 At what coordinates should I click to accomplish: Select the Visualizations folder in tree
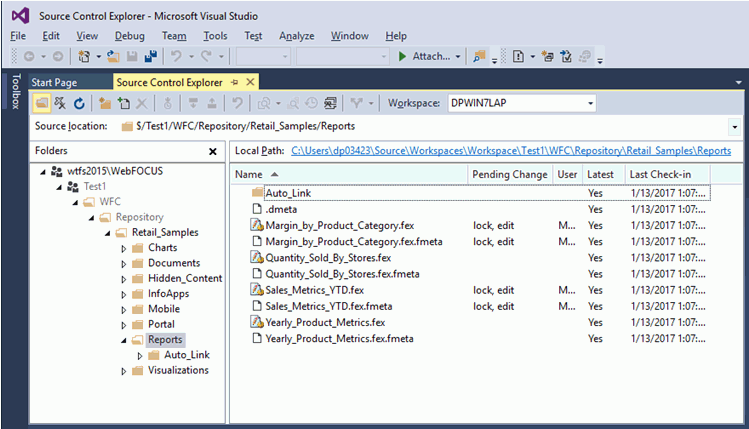pyautogui.click(x=178, y=370)
